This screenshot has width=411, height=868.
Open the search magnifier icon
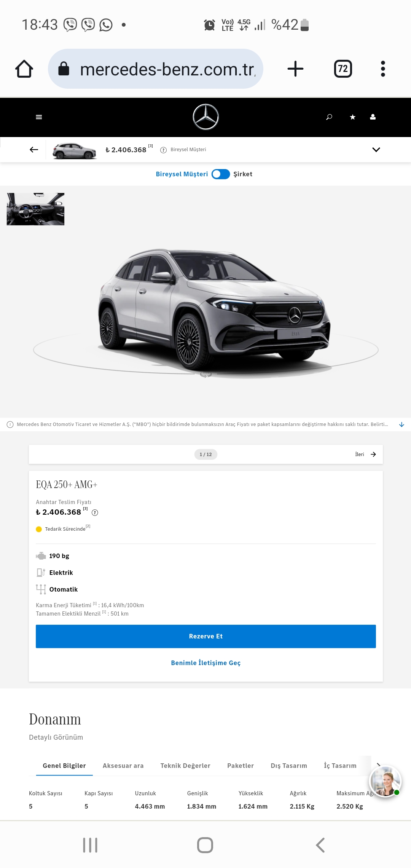pos(329,117)
